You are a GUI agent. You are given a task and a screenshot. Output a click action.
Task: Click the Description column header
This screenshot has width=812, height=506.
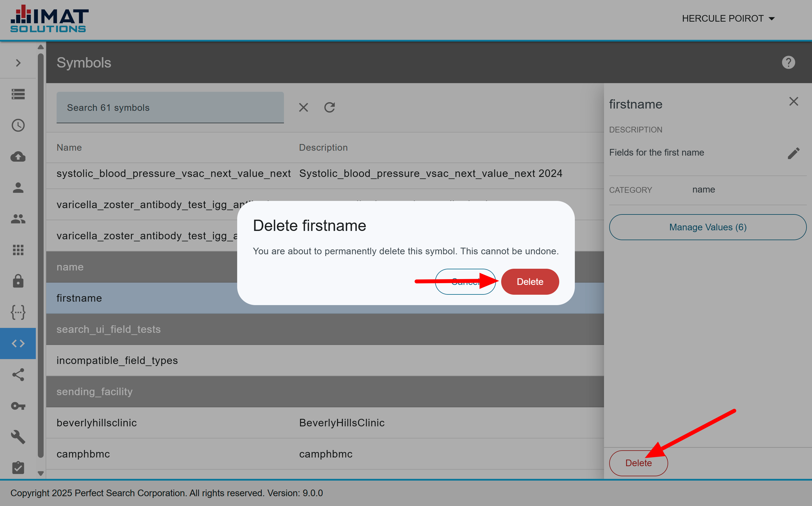[323, 147]
